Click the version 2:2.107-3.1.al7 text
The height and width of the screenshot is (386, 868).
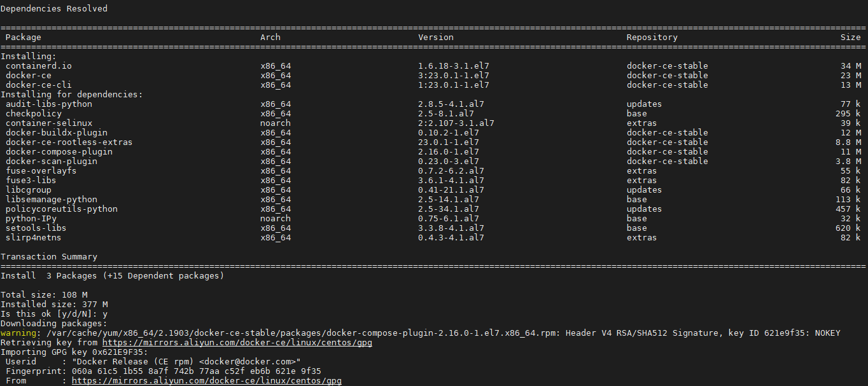click(x=456, y=123)
